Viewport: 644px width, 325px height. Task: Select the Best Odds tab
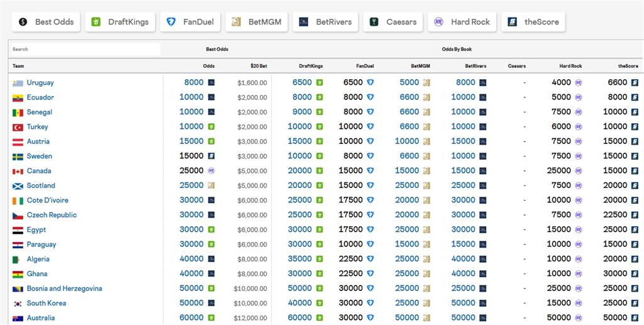click(x=46, y=22)
